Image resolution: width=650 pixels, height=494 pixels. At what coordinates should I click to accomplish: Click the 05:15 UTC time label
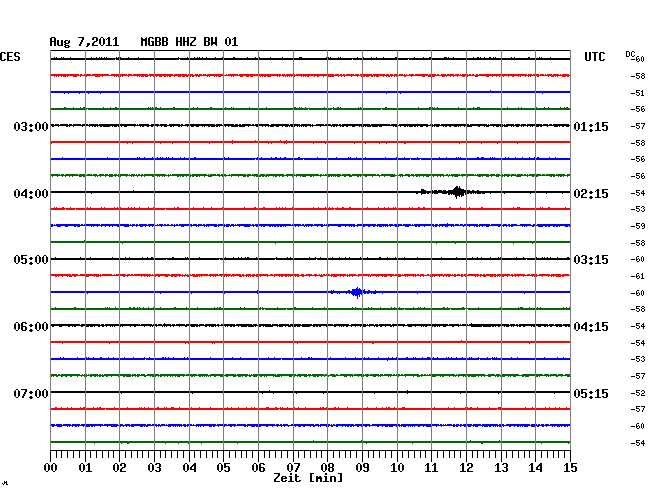[x=591, y=393]
